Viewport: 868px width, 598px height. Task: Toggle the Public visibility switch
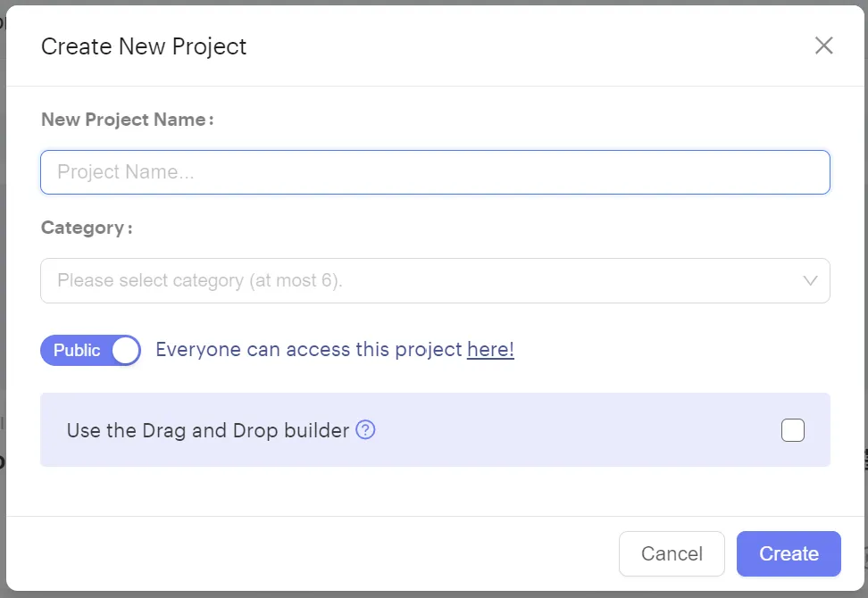[90, 350]
